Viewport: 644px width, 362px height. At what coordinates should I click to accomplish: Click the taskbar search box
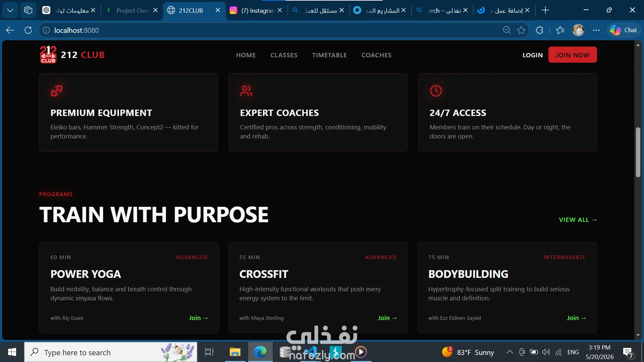coord(111,352)
